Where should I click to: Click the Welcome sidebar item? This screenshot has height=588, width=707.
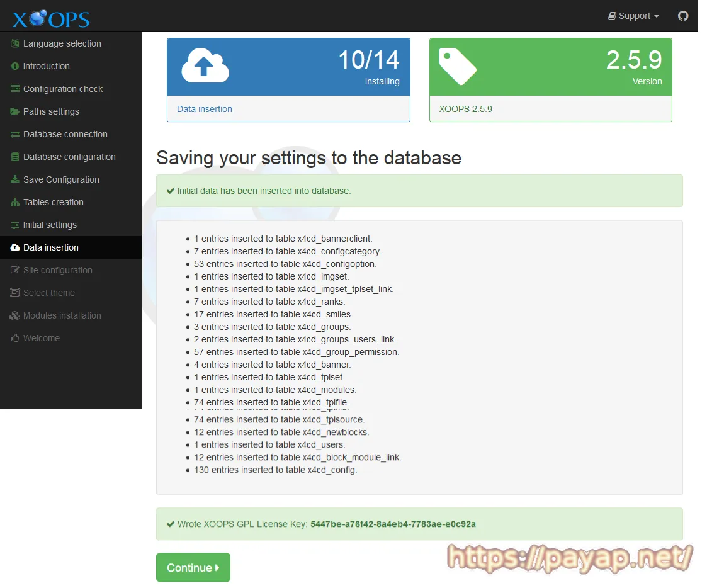41,338
